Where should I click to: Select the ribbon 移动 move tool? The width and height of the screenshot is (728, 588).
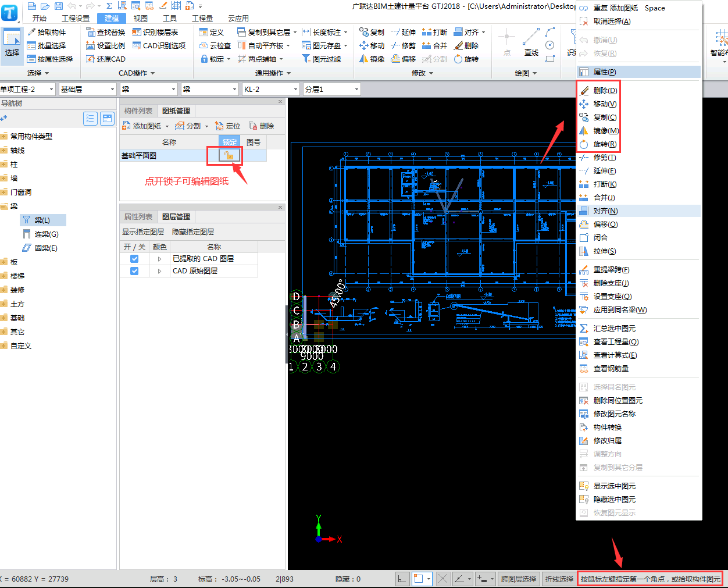click(x=372, y=45)
